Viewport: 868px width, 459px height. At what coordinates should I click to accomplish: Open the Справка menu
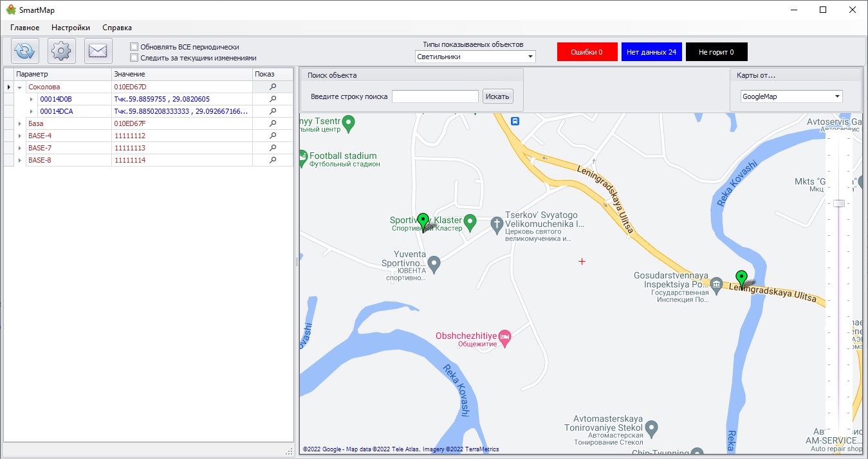tap(117, 28)
